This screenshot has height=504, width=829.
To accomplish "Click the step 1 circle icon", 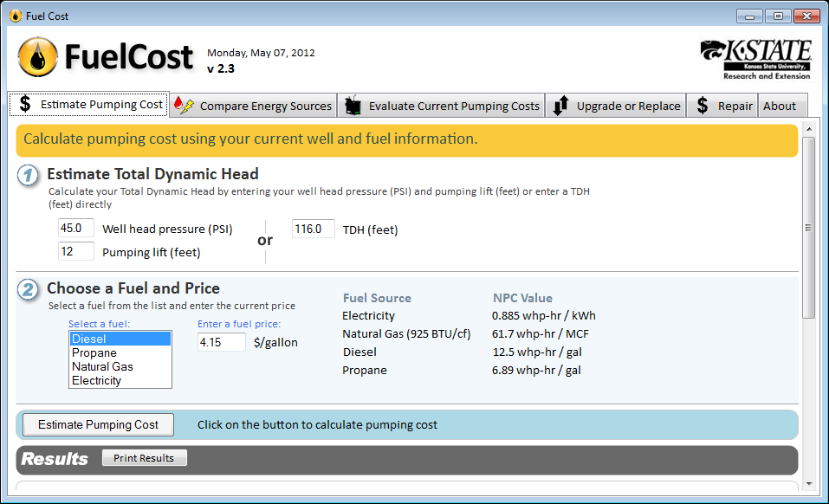I will pyautogui.click(x=28, y=176).
